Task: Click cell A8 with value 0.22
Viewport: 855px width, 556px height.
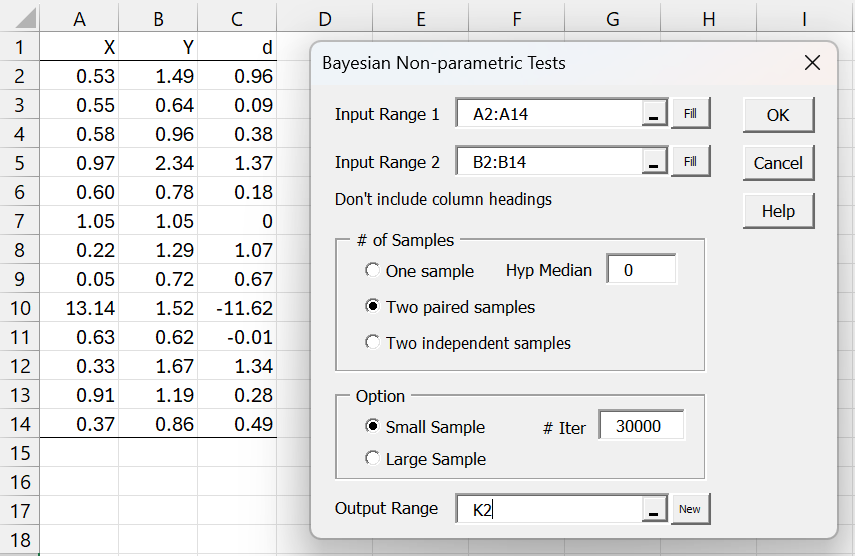Action: tap(79, 250)
